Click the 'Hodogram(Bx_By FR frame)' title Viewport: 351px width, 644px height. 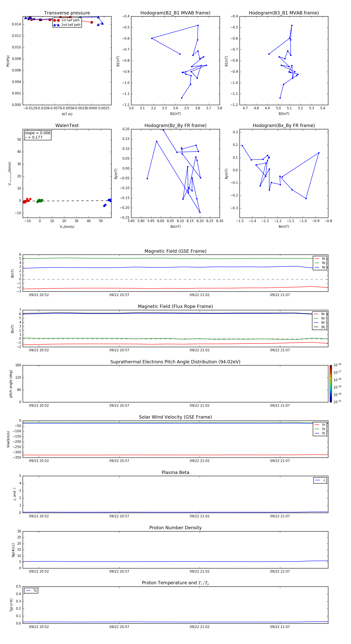tap(284, 125)
